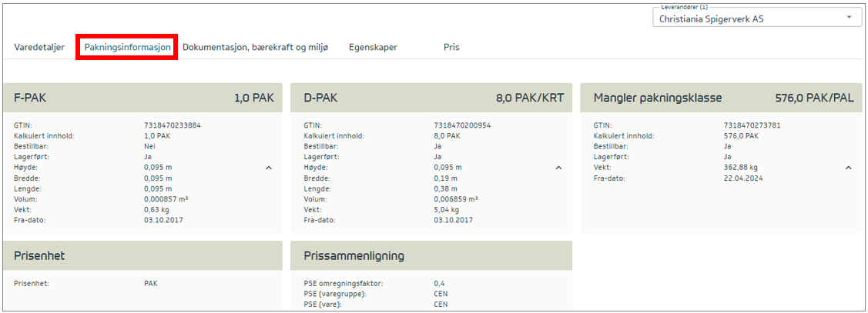This screenshot has height=313, width=868.
Task: Switch to Dokumentasjon, bærekraft og miljø tab
Action: tap(255, 47)
